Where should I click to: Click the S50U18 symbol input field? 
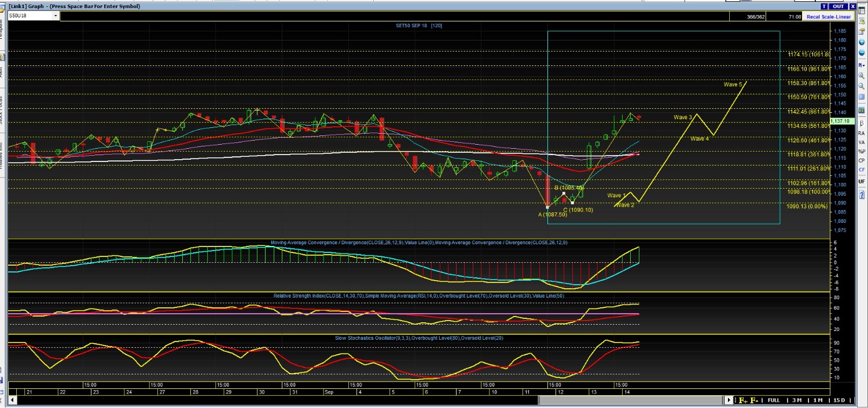point(30,16)
